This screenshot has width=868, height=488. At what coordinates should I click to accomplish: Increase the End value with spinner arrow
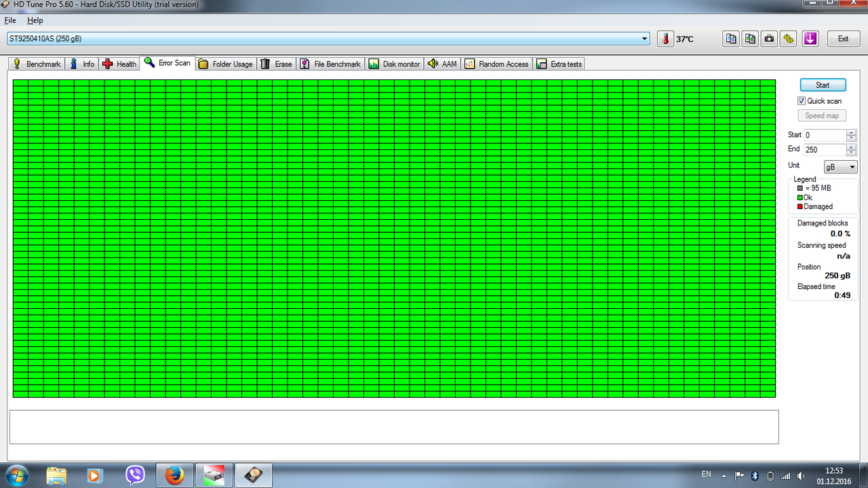tap(851, 147)
